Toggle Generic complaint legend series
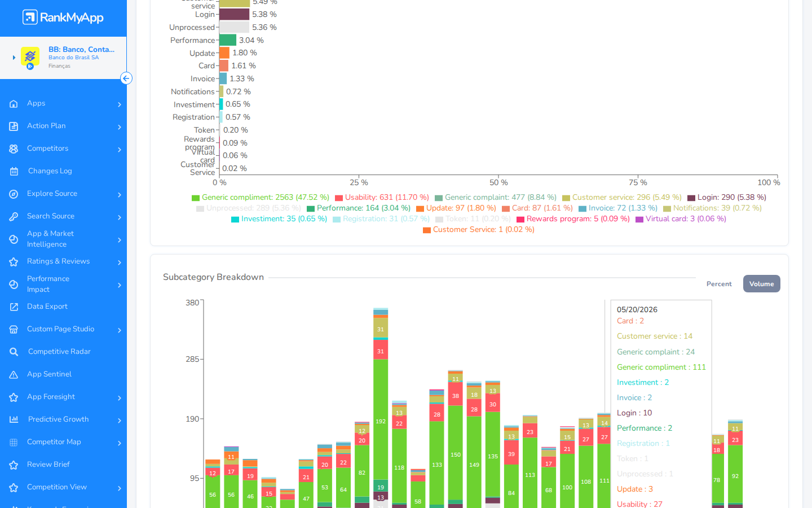Screen dimensions: 812x508 tap(496, 198)
